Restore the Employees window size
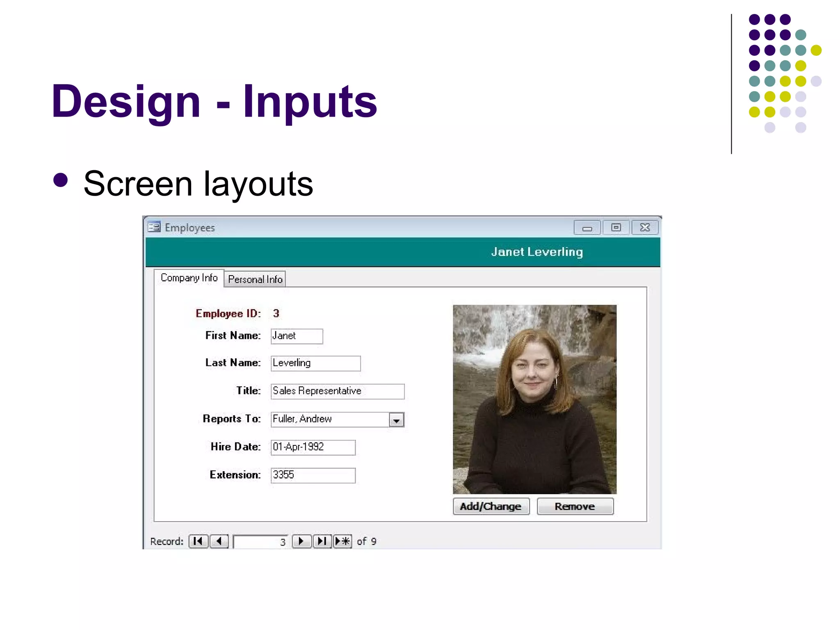The image size is (840, 630). 616,228
